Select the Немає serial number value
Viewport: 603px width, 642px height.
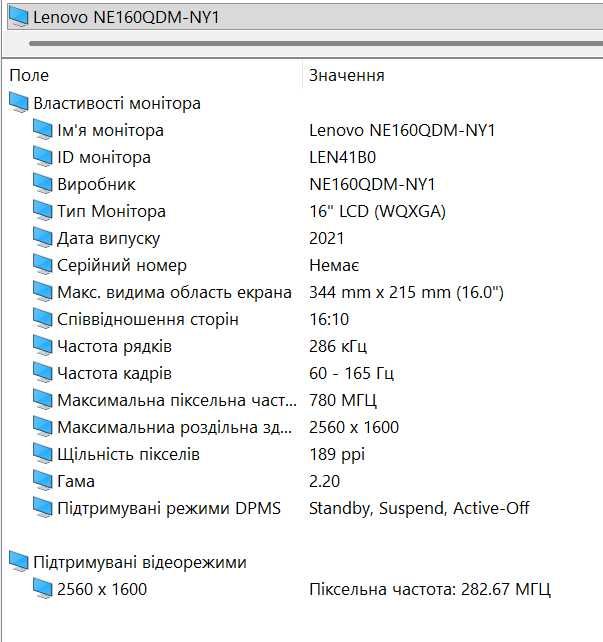pyautogui.click(x=334, y=265)
